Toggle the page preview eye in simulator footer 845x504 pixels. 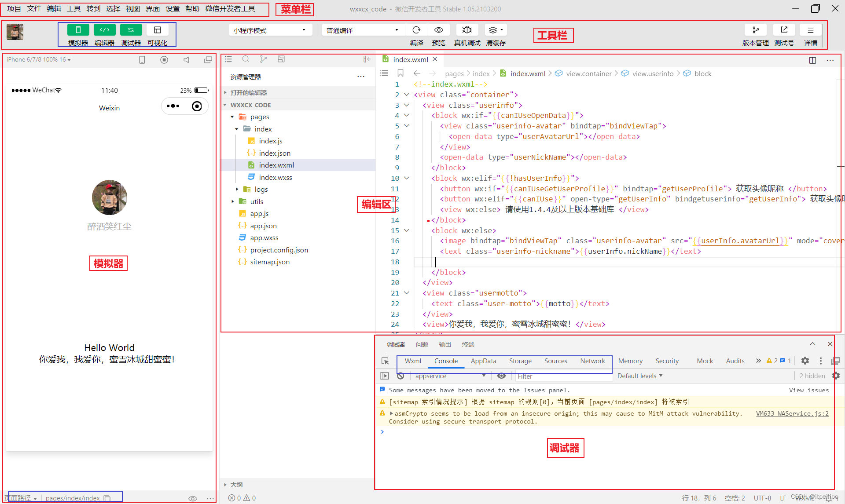click(x=193, y=498)
